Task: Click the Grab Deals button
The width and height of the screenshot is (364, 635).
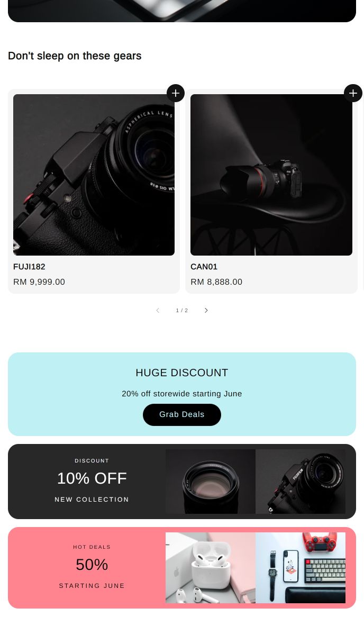Action: [x=181, y=414]
